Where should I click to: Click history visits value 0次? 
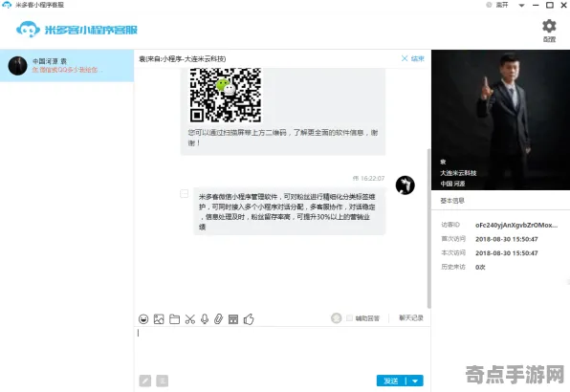pyautogui.click(x=480, y=268)
